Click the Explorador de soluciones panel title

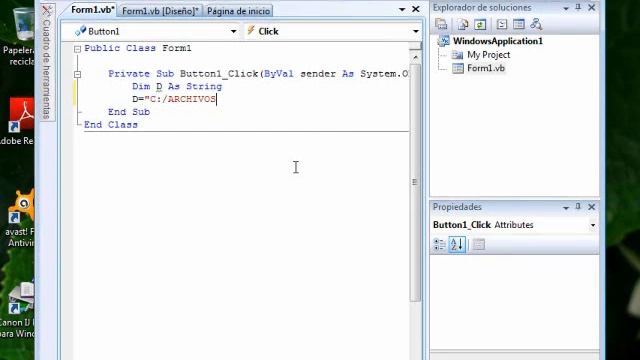tap(482, 8)
